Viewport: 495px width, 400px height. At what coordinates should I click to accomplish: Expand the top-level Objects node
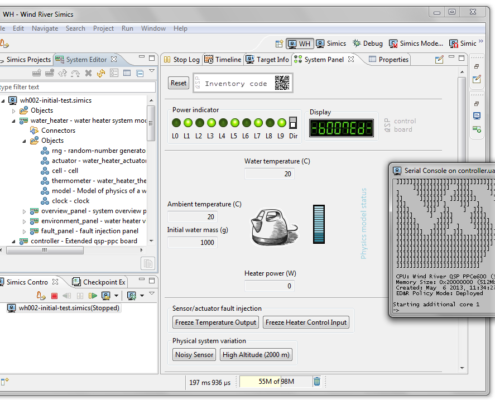coord(14,111)
